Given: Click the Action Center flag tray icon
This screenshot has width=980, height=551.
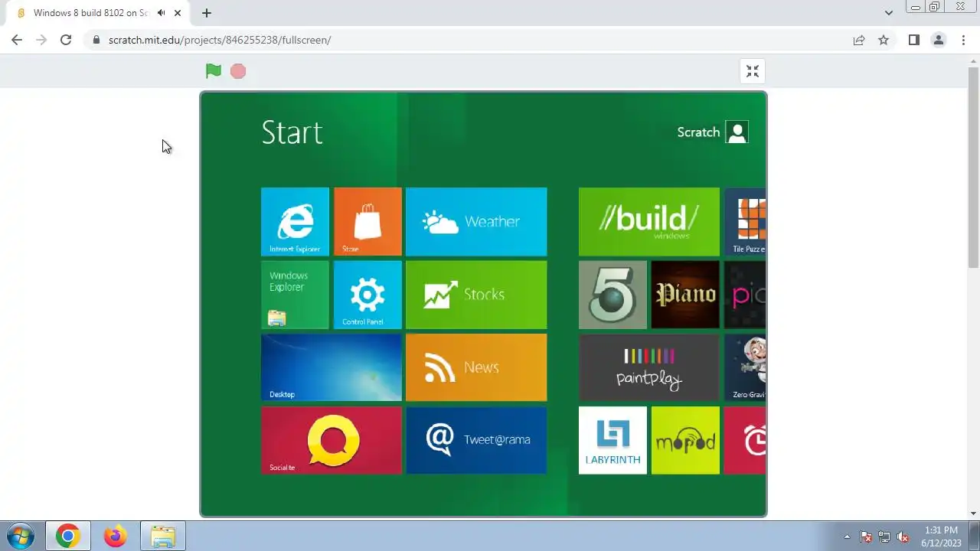Looking at the screenshot, I should pyautogui.click(x=866, y=536).
